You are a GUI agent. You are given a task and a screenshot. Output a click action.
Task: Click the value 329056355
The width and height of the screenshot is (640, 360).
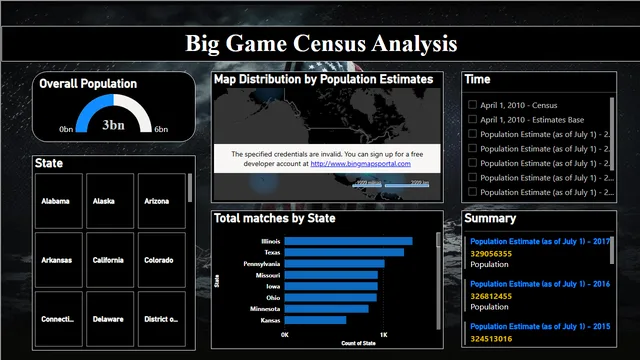click(x=491, y=254)
